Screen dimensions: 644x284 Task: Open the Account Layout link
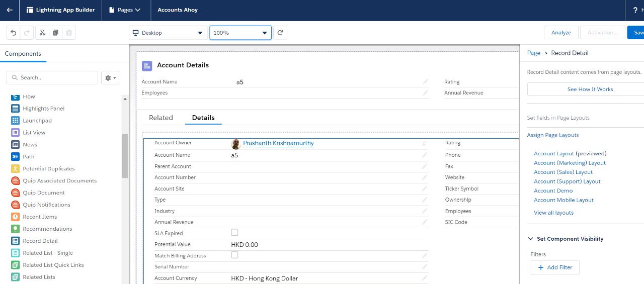pyautogui.click(x=553, y=154)
